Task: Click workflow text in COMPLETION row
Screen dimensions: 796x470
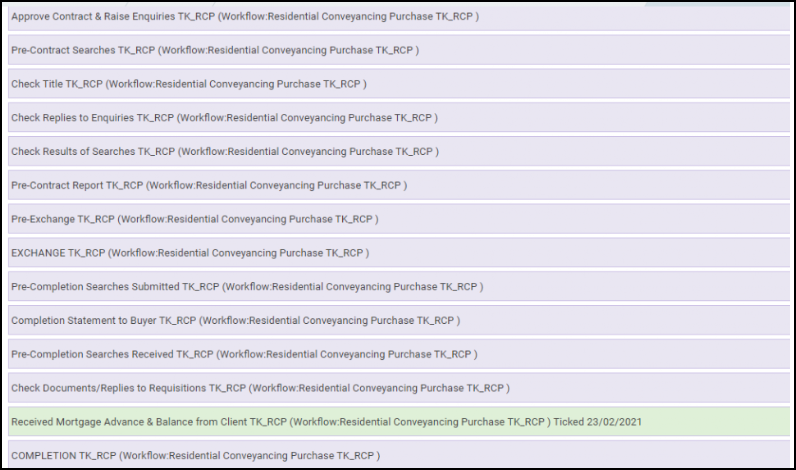Action: point(251,456)
